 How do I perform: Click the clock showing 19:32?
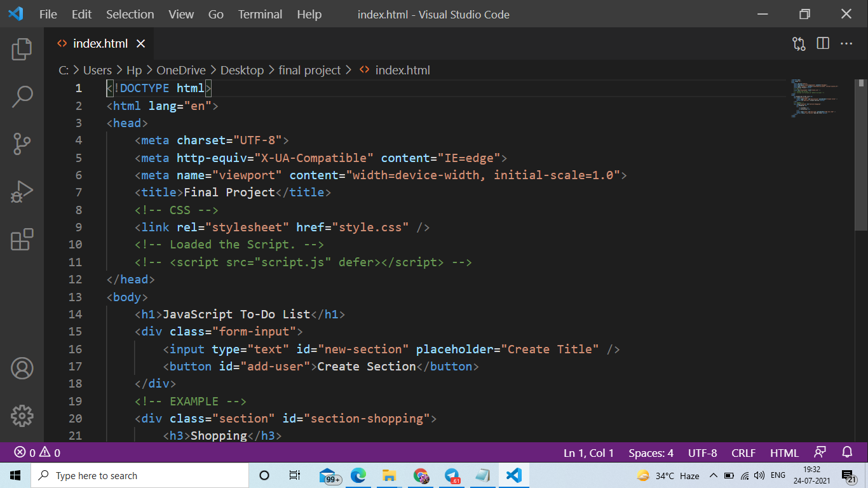pos(811,470)
